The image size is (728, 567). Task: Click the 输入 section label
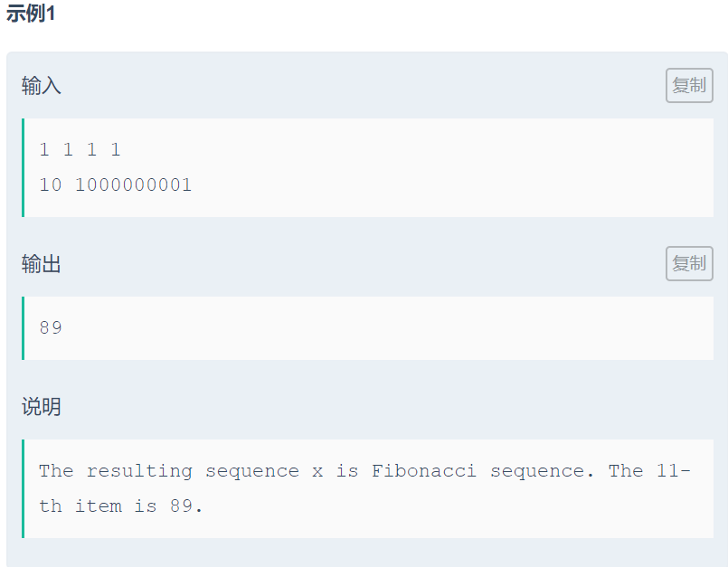pos(42,86)
